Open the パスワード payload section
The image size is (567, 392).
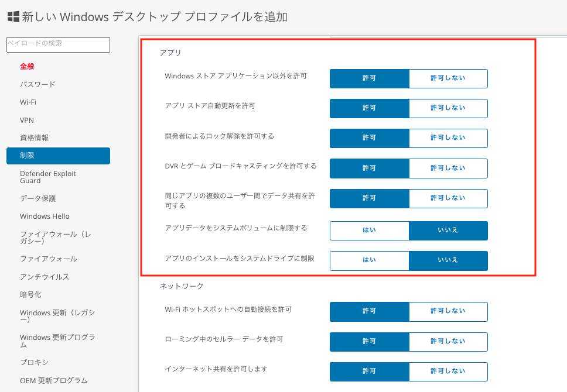point(37,84)
